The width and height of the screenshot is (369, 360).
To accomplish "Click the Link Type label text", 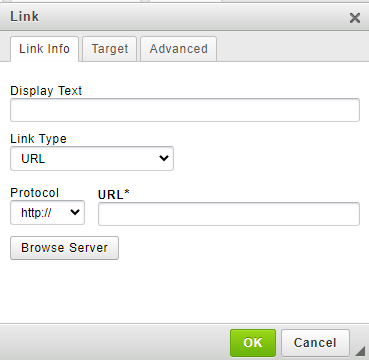I will 38,139.
